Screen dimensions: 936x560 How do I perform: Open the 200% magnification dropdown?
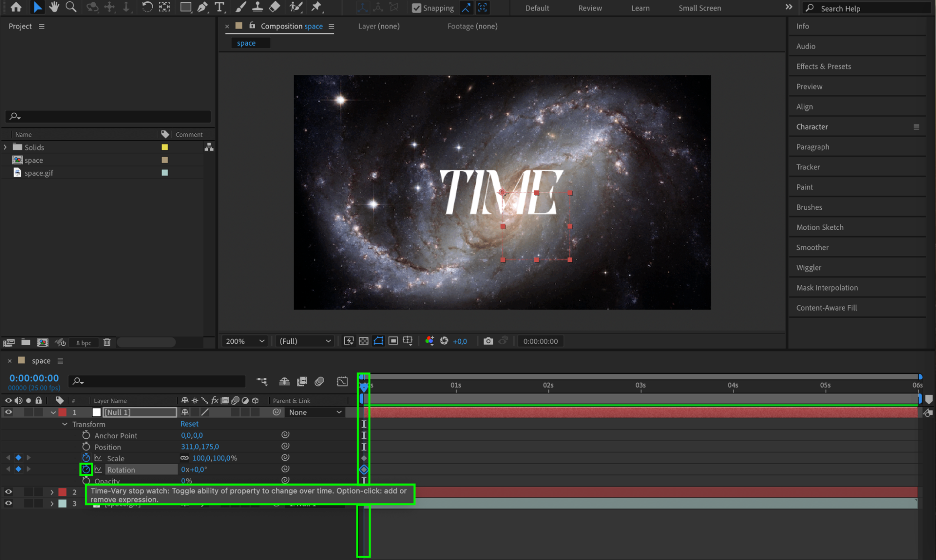click(x=245, y=341)
